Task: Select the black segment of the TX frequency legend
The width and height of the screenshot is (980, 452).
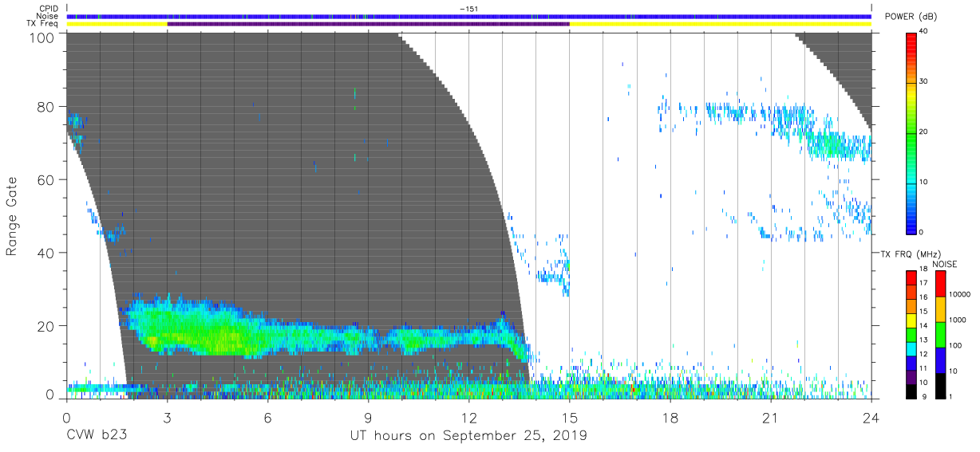Action: (911, 393)
